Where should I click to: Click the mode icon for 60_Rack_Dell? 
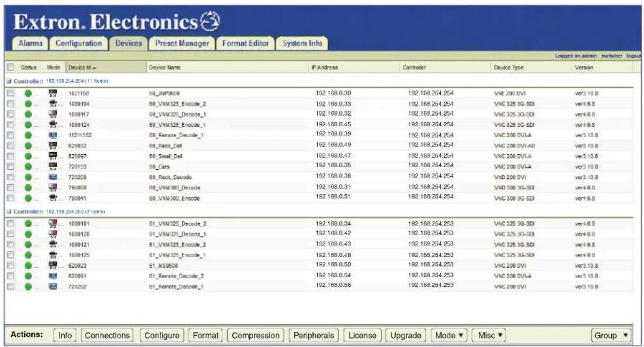53,145
